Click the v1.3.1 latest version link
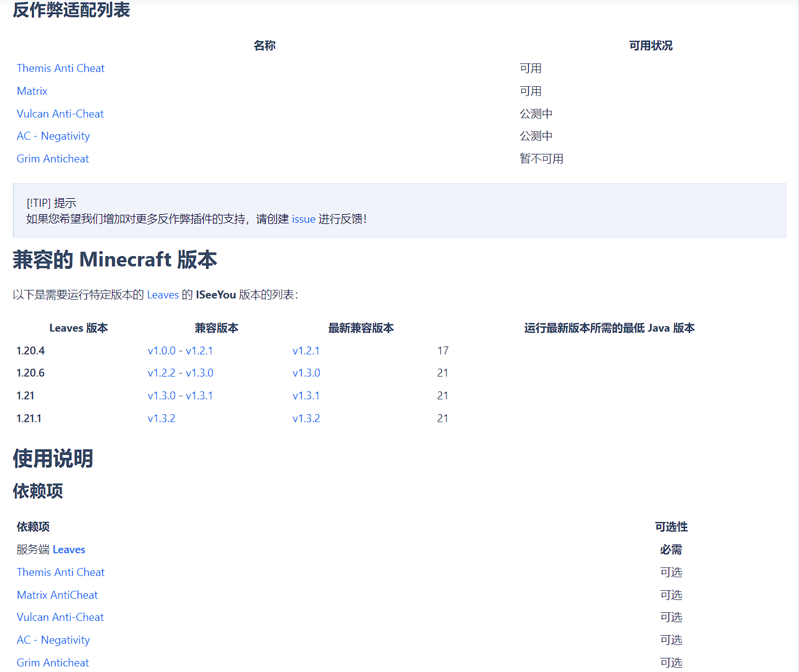The image size is (799, 672). [306, 395]
